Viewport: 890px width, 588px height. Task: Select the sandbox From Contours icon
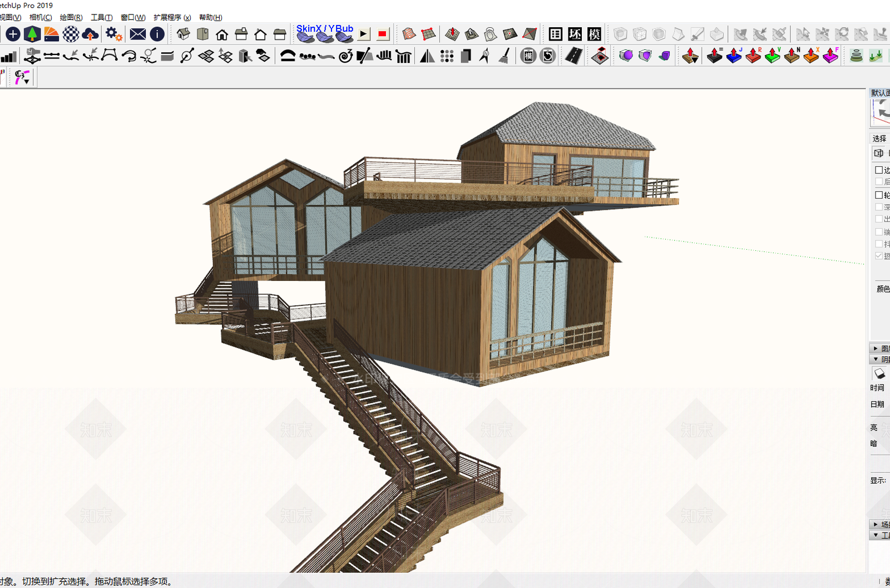tap(409, 34)
